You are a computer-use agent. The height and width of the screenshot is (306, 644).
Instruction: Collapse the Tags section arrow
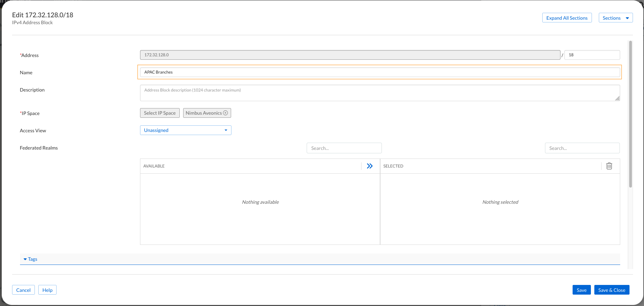(x=25, y=259)
